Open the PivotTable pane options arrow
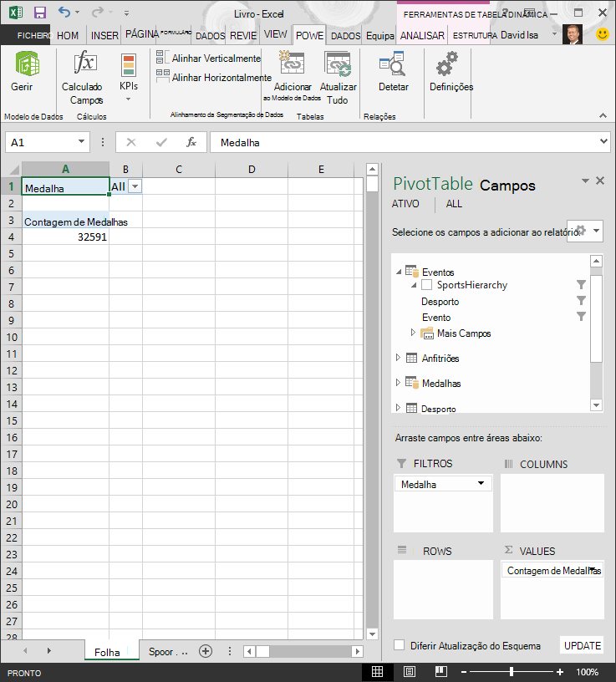This screenshot has width=616, height=682. [x=586, y=181]
